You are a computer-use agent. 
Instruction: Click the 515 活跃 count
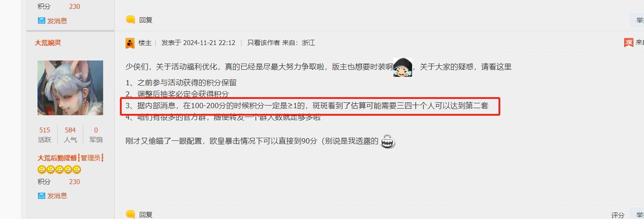coord(45,130)
